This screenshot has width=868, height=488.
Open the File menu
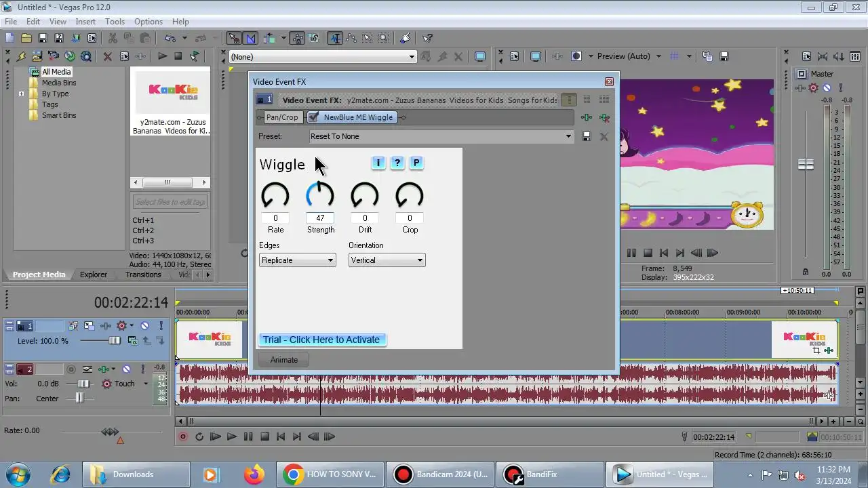[x=11, y=22]
